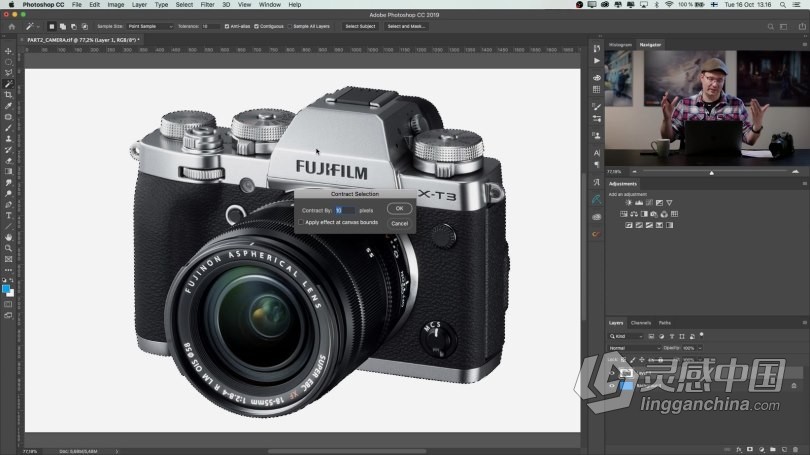Viewport: 810px width, 455px height.
Task: Switch to the Histogram tab
Action: click(x=620, y=45)
